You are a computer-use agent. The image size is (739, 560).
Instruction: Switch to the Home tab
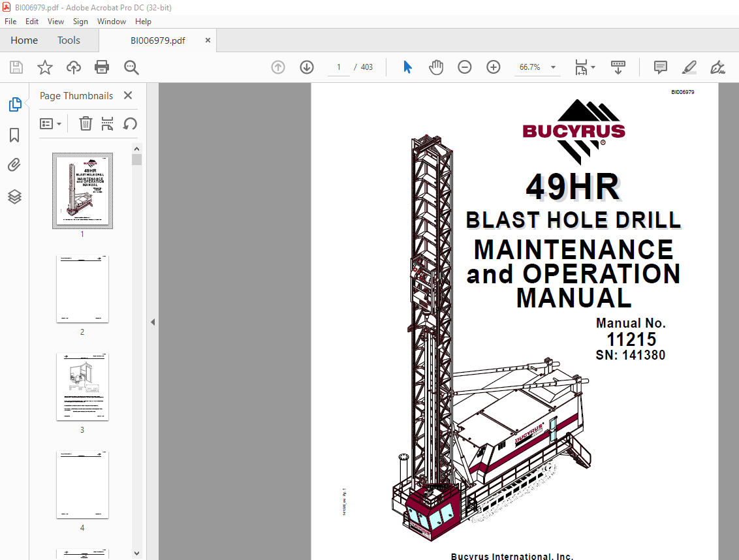(24, 40)
